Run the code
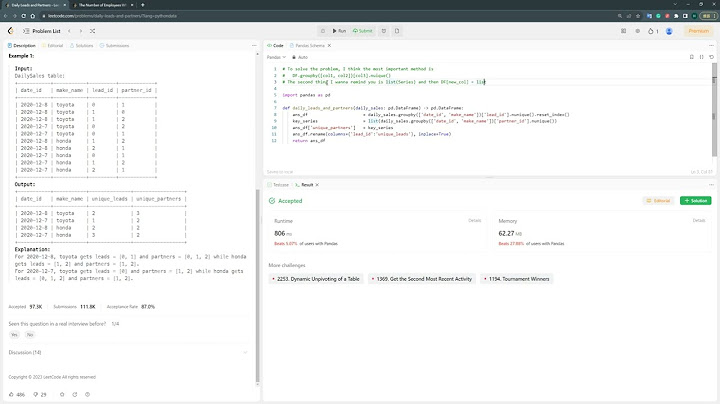 coord(339,31)
